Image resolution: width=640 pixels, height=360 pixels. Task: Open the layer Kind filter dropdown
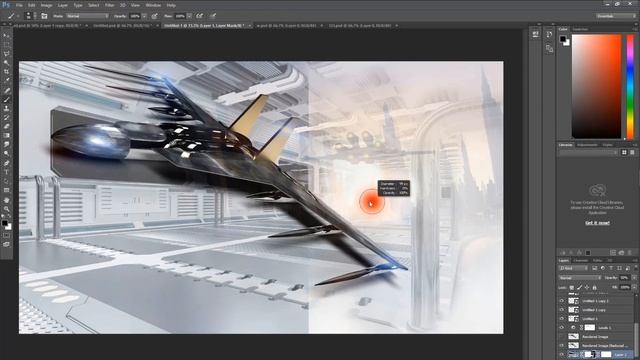click(573, 268)
